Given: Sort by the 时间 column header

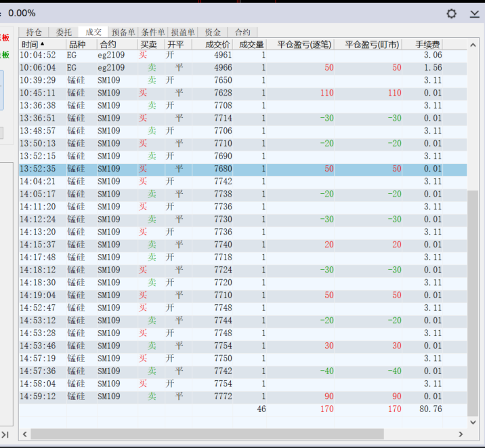Looking at the screenshot, I should coord(43,45).
